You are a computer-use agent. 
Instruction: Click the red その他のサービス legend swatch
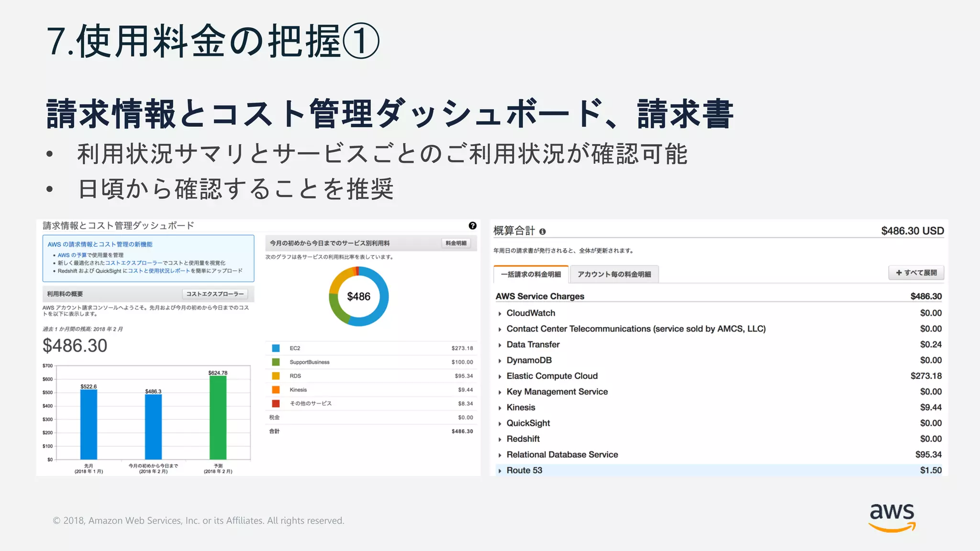click(x=276, y=404)
